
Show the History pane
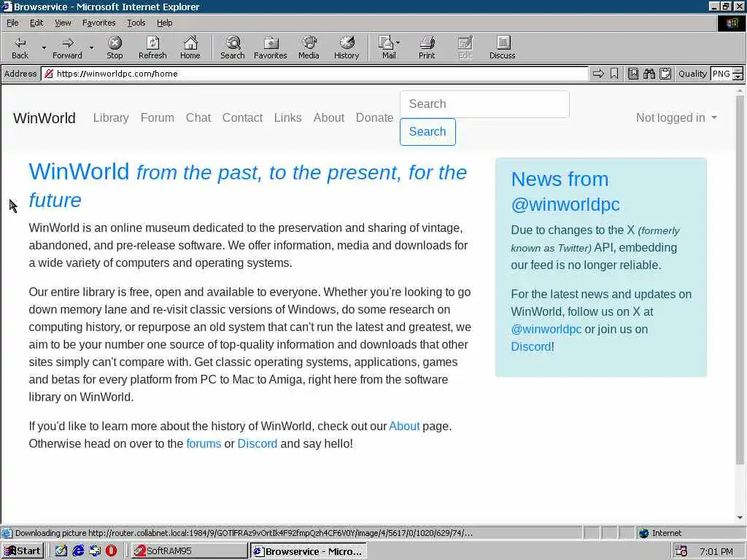coord(347,47)
